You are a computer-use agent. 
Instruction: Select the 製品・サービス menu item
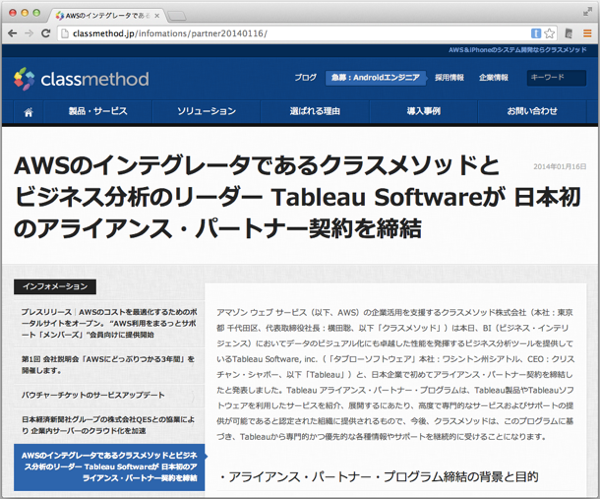(x=98, y=111)
